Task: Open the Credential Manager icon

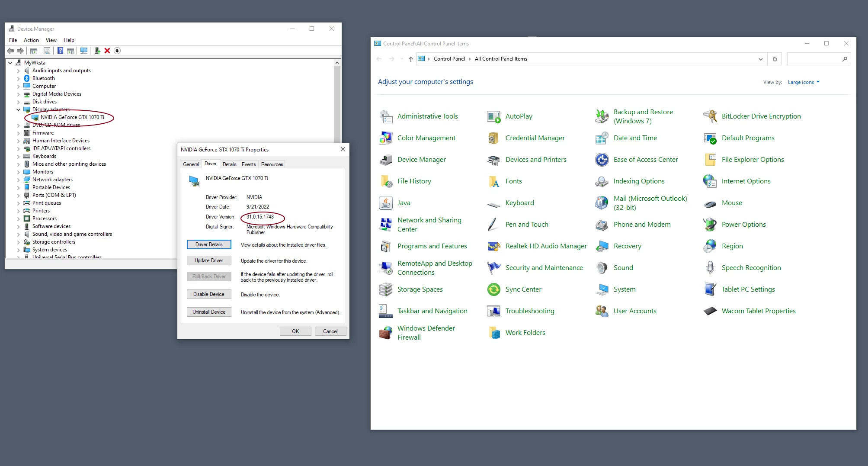Action: (x=493, y=138)
